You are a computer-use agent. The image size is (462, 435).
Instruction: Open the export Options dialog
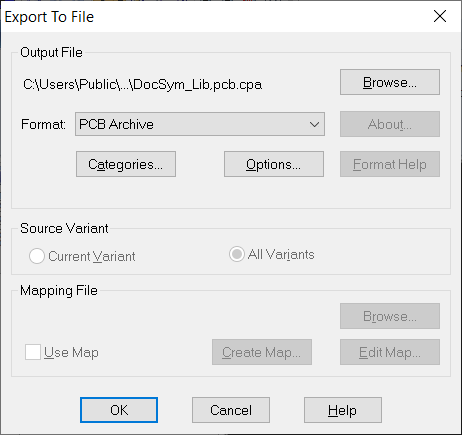coord(274,164)
